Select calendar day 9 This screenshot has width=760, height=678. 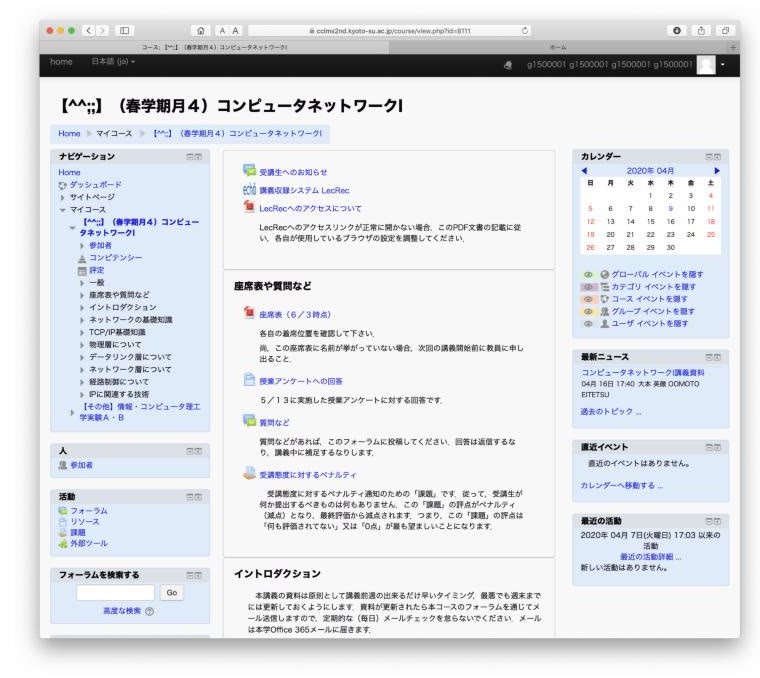click(x=670, y=208)
